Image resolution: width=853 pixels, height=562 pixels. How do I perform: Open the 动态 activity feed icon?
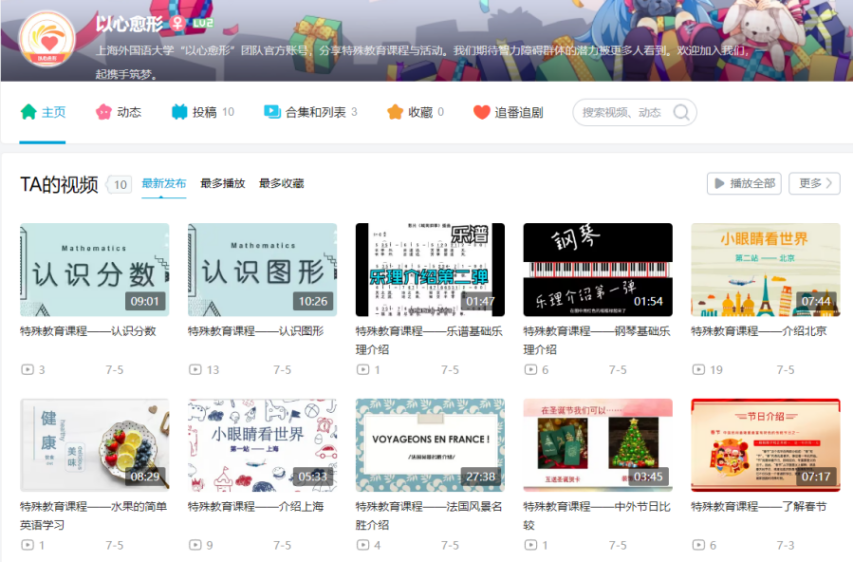coord(103,112)
